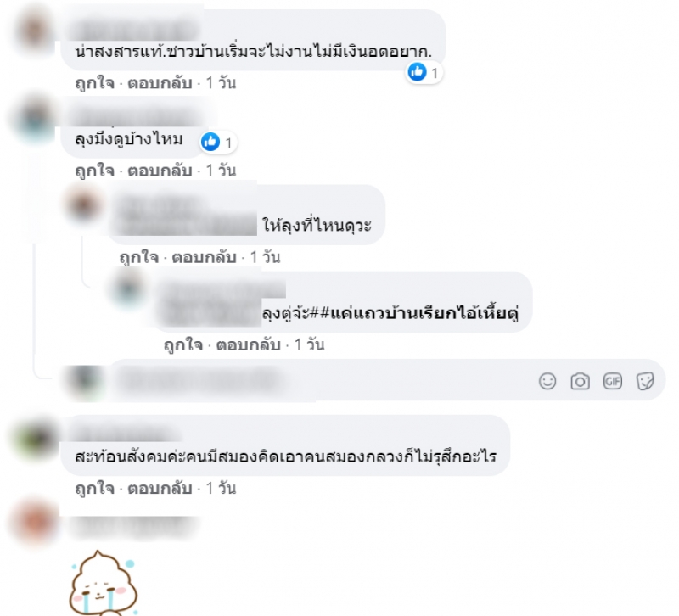
Task: Open the sticker picker icon
Action: [645, 381]
